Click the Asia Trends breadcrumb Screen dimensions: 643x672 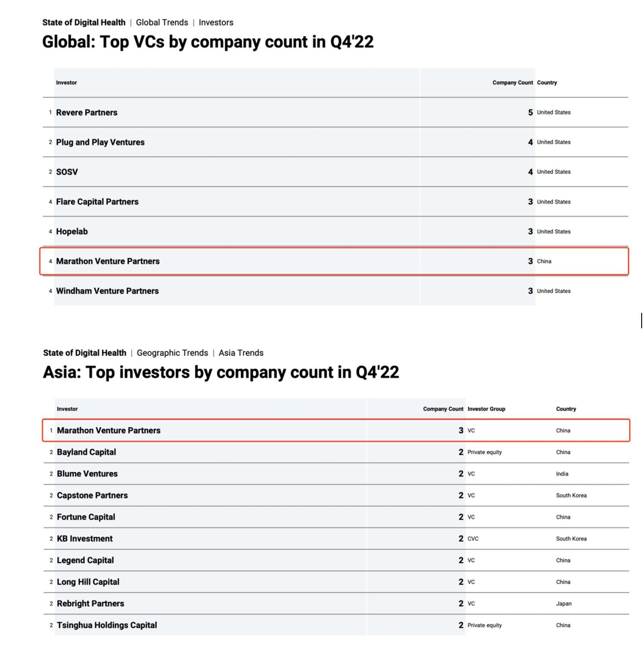(241, 353)
